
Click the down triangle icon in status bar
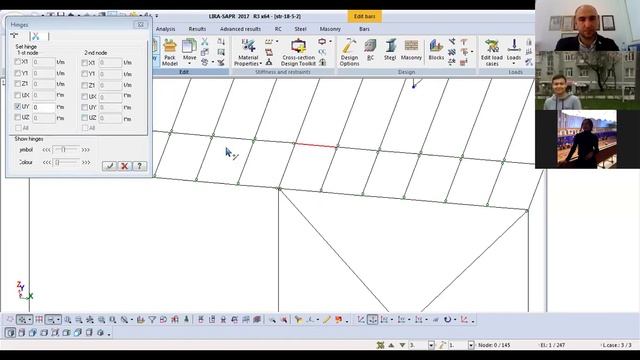coord(402,345)
